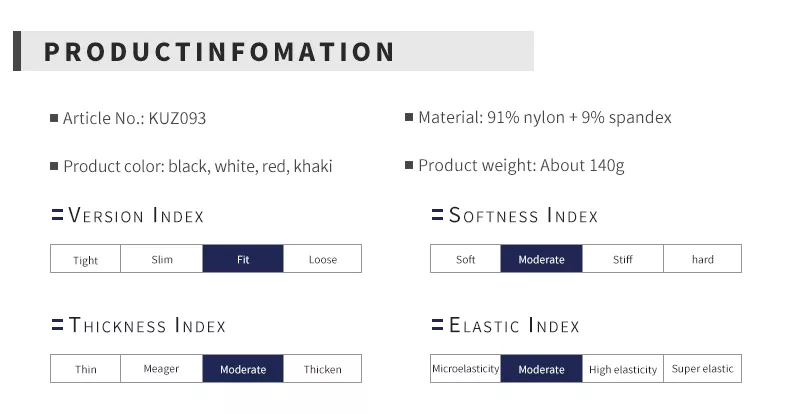Choose Slim in Version Index
790x414 pixels.
click(162, 260)
